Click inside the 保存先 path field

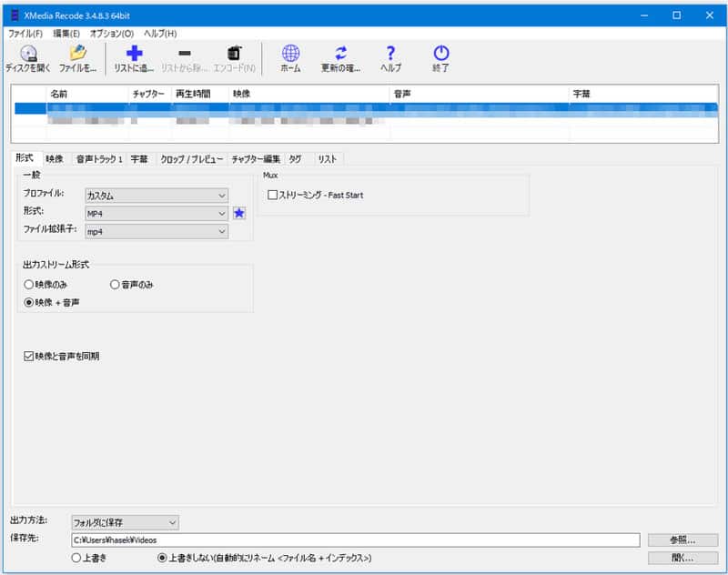pos(364,540)
